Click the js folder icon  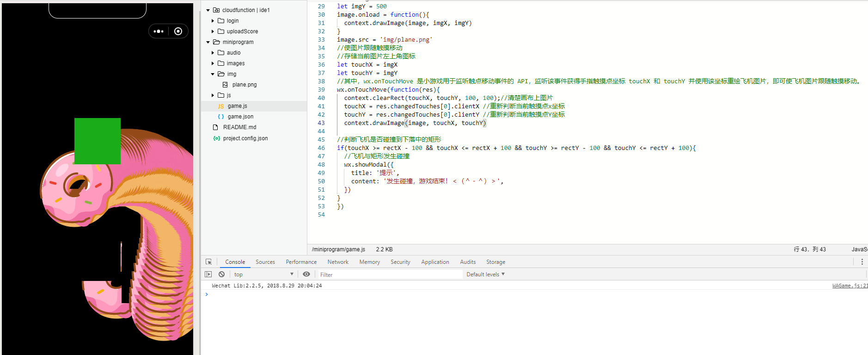(221, 95)
